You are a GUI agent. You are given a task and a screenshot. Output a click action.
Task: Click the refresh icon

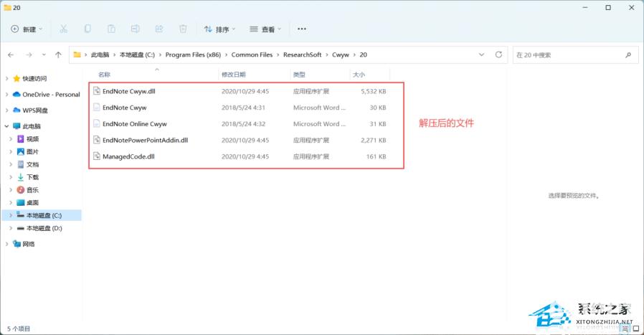tap(498, 55)
